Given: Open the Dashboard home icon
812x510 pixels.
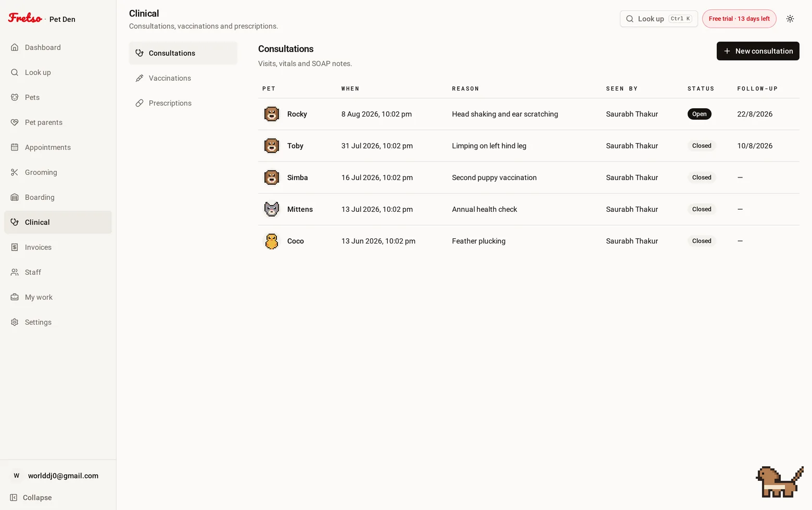Looking at the screenshot, I should [15, 47].
